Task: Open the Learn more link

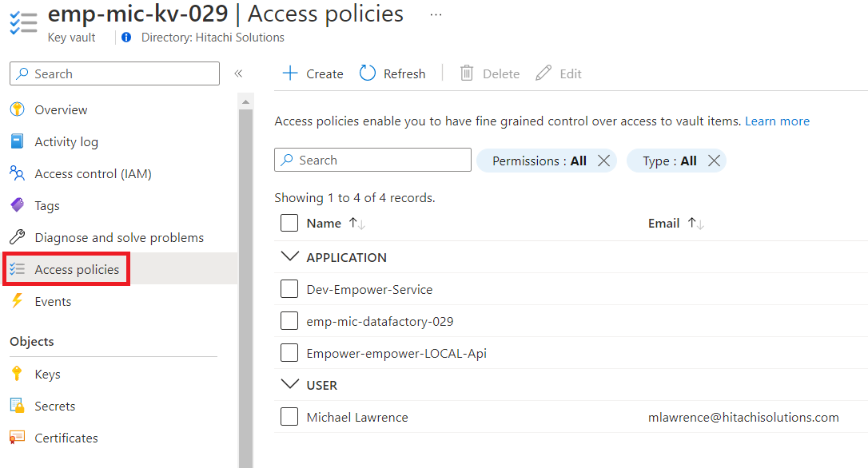Action: point(777,121)
